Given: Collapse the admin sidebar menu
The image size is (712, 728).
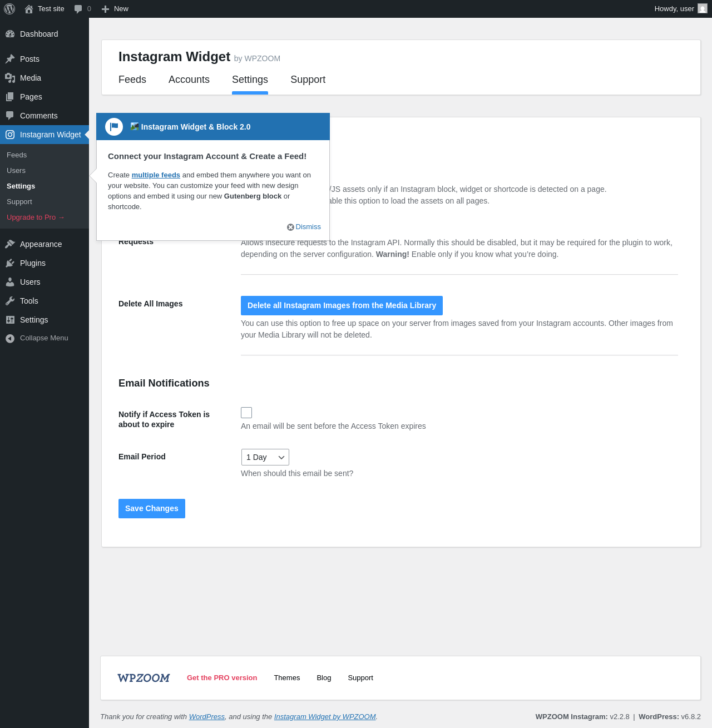Looking at the screenshot, I should click(44, 338).
